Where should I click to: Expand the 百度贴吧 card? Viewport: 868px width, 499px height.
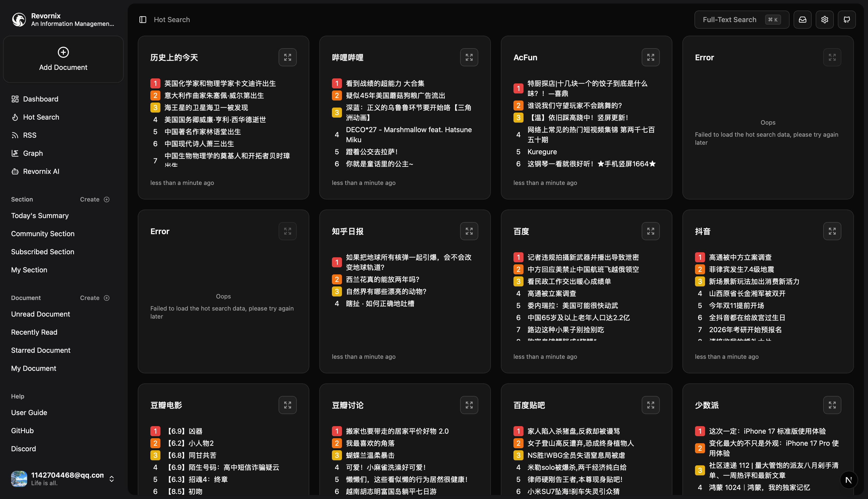click(650, 405)
